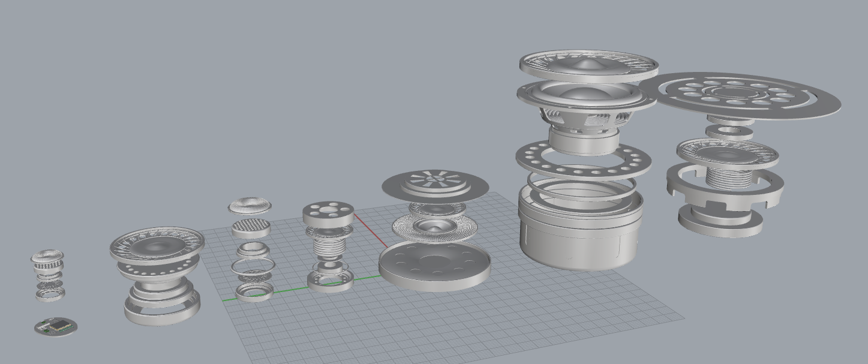Select the small circuit board disc
868x364 pixels.
[x=56, y=327]
